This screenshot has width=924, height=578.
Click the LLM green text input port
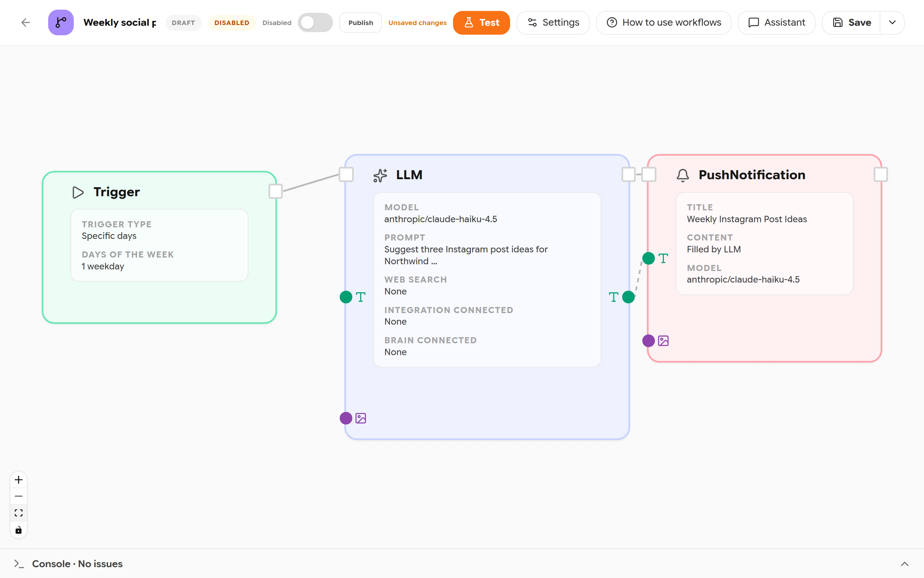pyautogui.click(x=346, y=297)
